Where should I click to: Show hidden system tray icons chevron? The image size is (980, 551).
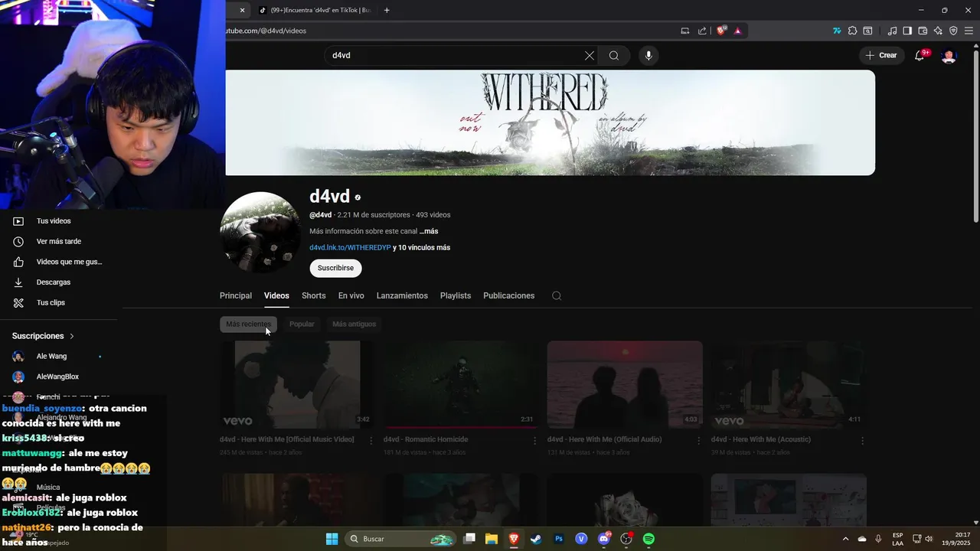845,539
